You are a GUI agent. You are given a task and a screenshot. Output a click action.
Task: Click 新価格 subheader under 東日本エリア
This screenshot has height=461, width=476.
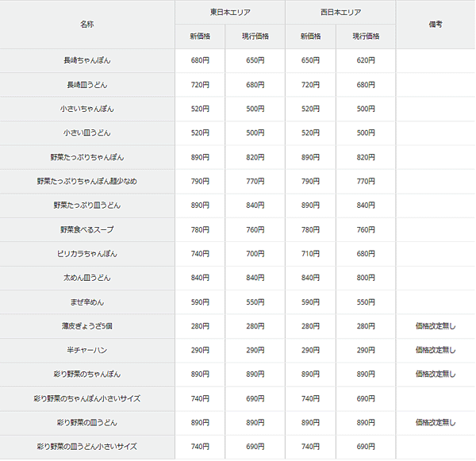[x=200, y=36]
